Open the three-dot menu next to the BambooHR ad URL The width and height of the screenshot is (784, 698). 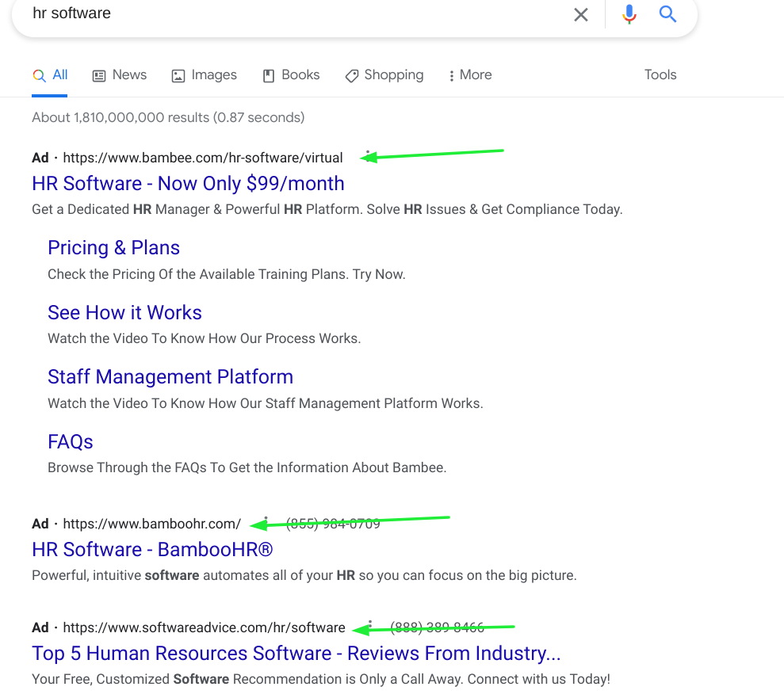coord(266,523)
